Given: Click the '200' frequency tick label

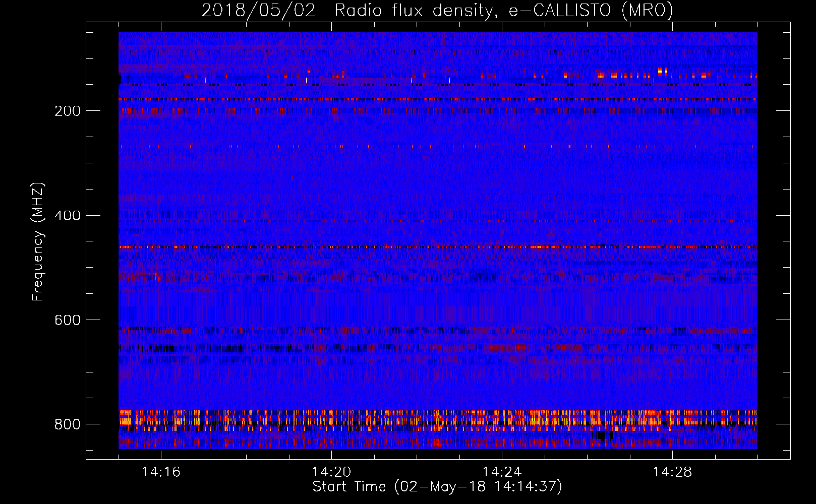Looking at the screenshot, I should (67, 111).
